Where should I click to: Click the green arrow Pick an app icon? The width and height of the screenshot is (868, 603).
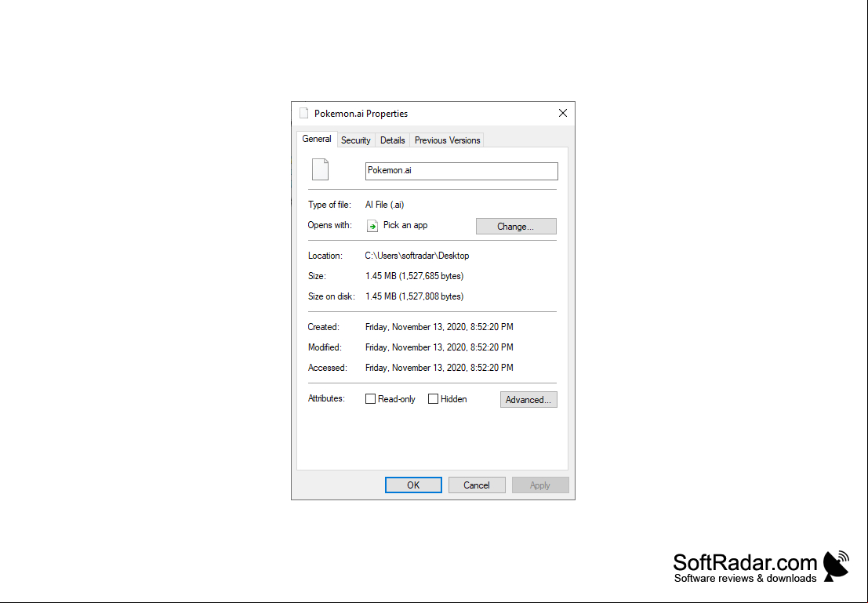(x=372, y=226)
